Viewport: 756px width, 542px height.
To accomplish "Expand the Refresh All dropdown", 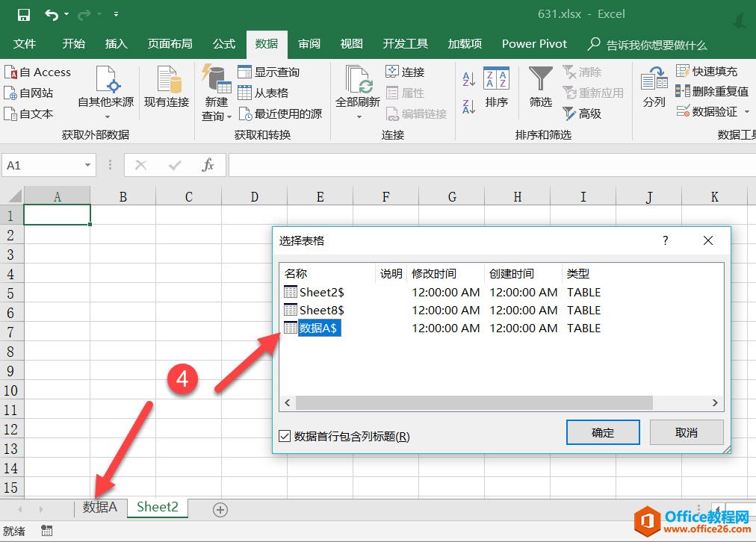I will pos(358,116).
